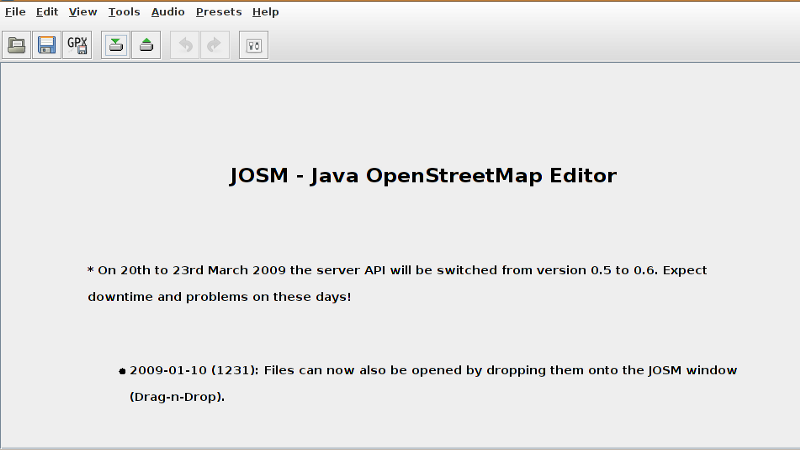Download from OSM with green down arrow

click(x=116, y=45)
